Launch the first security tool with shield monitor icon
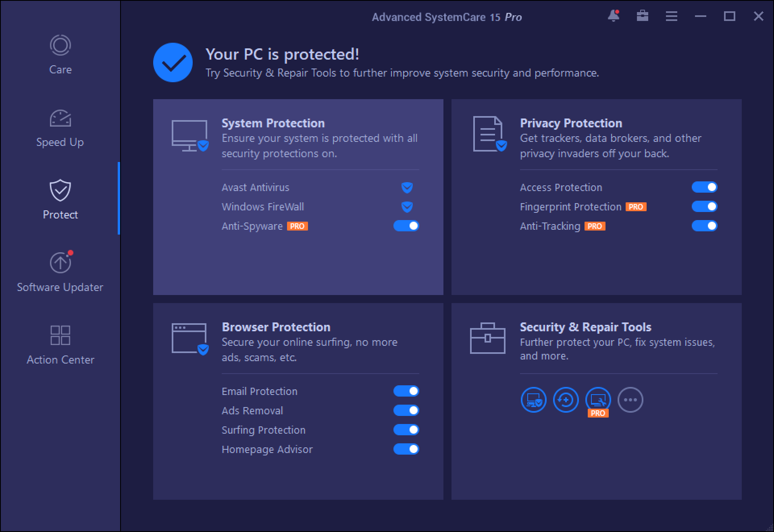The width and height of the screenshot is (774, 532). point(534,400)
